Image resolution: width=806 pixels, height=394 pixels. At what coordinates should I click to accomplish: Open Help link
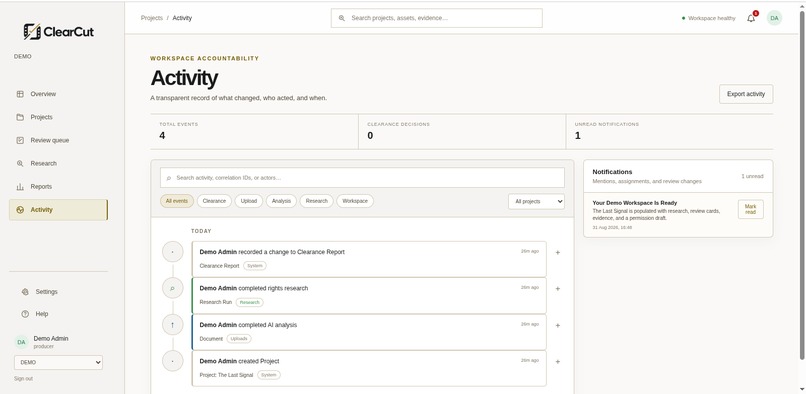pyautogui.click(x=42, y=314)
